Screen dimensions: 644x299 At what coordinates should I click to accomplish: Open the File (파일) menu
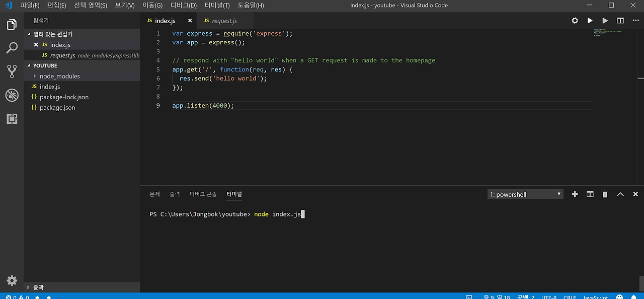(x=30, y=5)
